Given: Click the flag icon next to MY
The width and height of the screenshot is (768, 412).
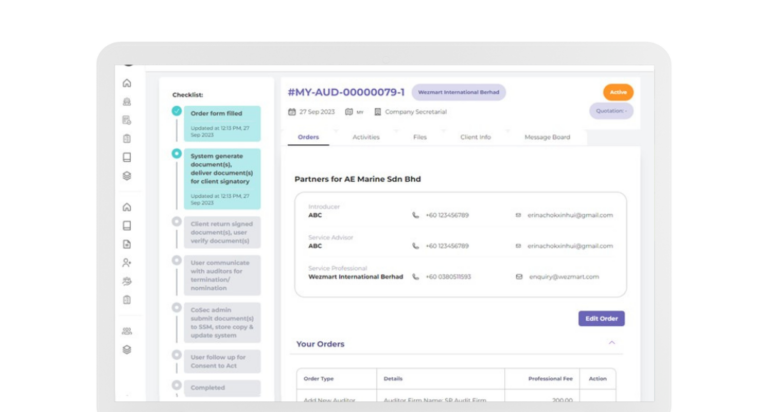Looking at the screenshot, I should point(349,112).
